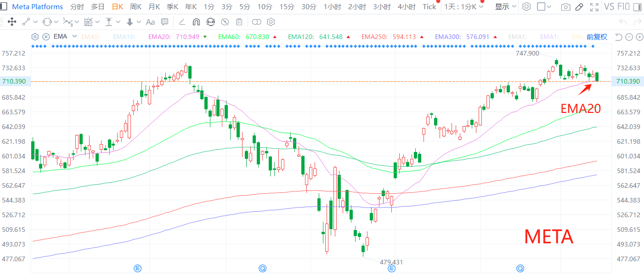Open the 显示 display dropdown
Screen dimensions: 644x275
click(x=505, y=7)
